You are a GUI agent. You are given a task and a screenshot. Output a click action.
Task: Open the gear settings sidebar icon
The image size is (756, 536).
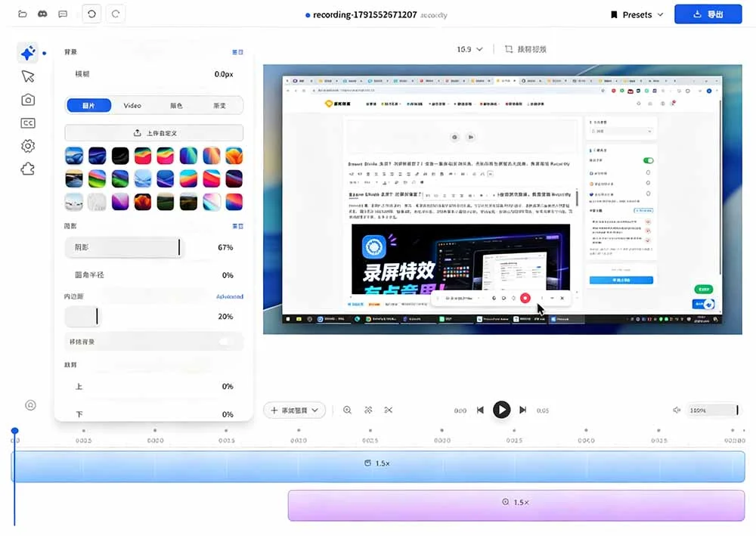tap(28, 146)
